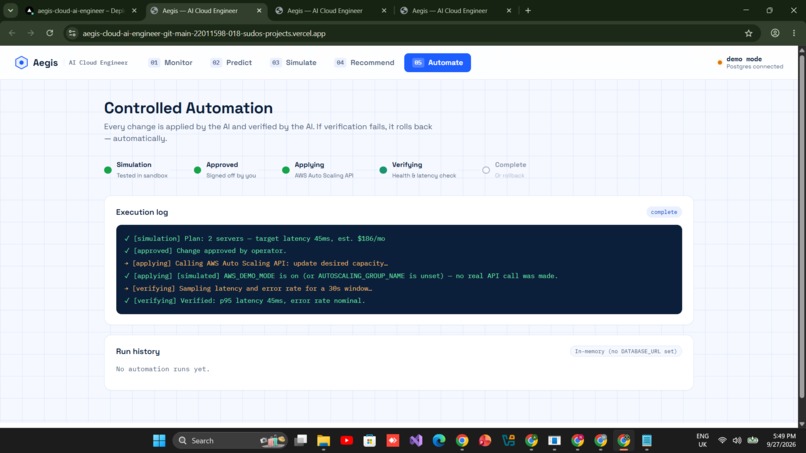Switch to the aegis-cloud-ai-engineer Deployment browser tab
Image resolution: width=806 pixels, height=453 pixels.
[x=81, y=10]
